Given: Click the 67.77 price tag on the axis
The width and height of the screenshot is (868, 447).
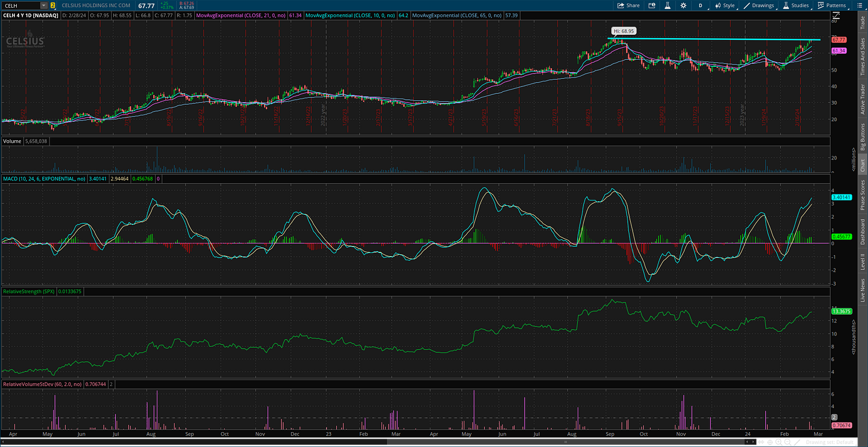Looking at the screenshot, I should (x=838, y=39).
